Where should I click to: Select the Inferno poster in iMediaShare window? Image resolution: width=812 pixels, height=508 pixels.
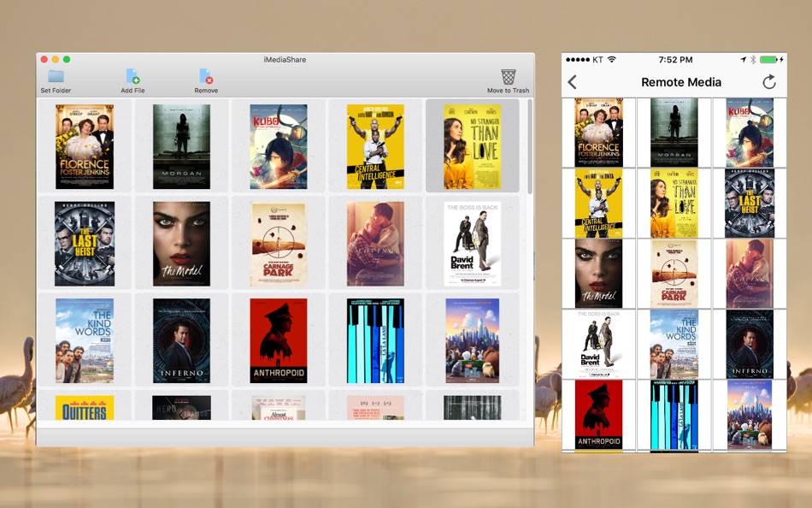tap(182, 340)
